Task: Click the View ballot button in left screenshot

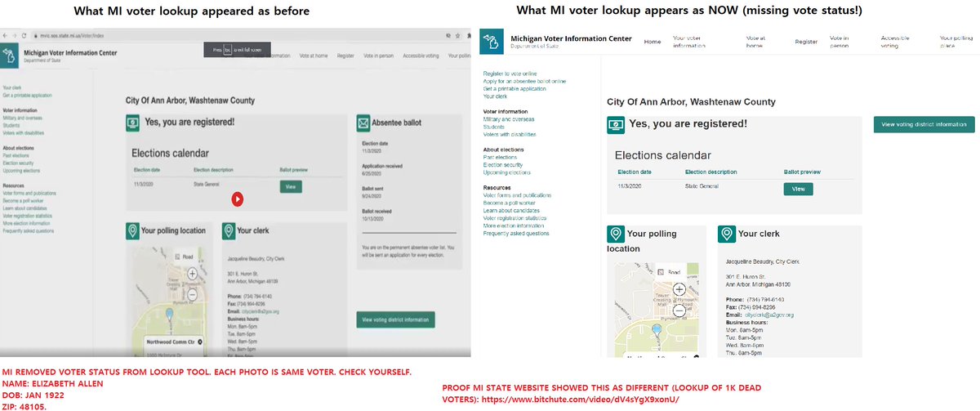Action: [x=289, y=186]
